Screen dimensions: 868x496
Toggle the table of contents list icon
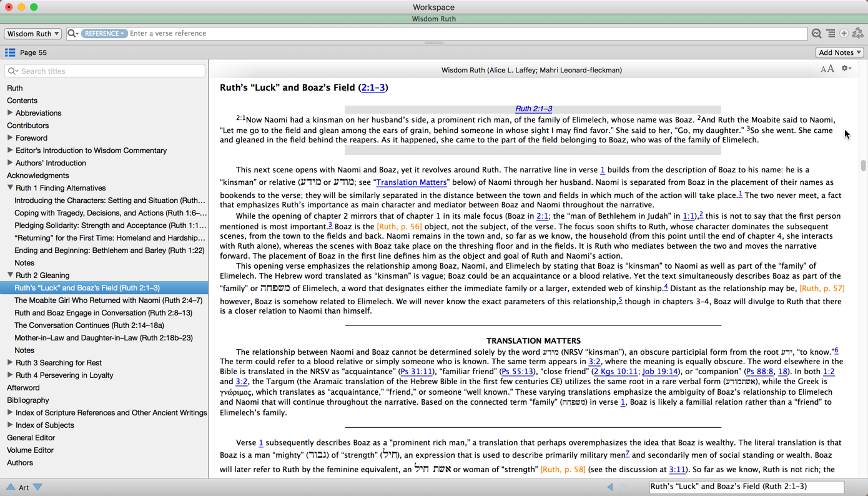click(x=10, y=52)
